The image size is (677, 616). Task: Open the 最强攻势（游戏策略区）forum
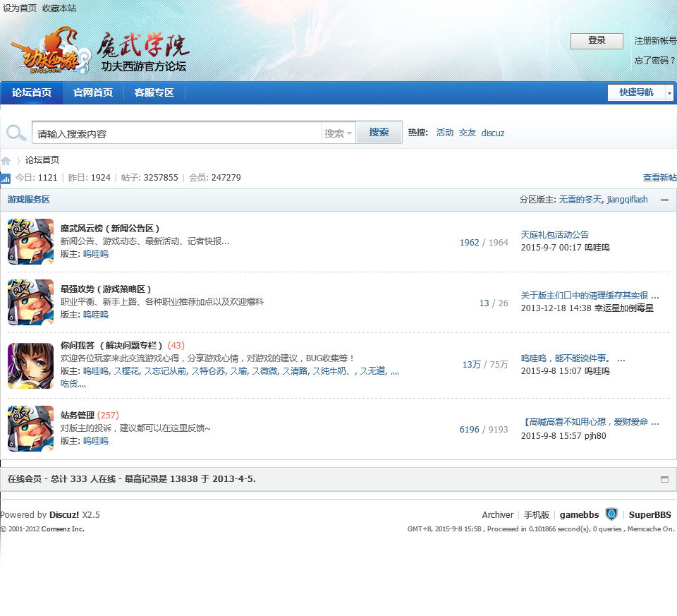coord(106,289)
